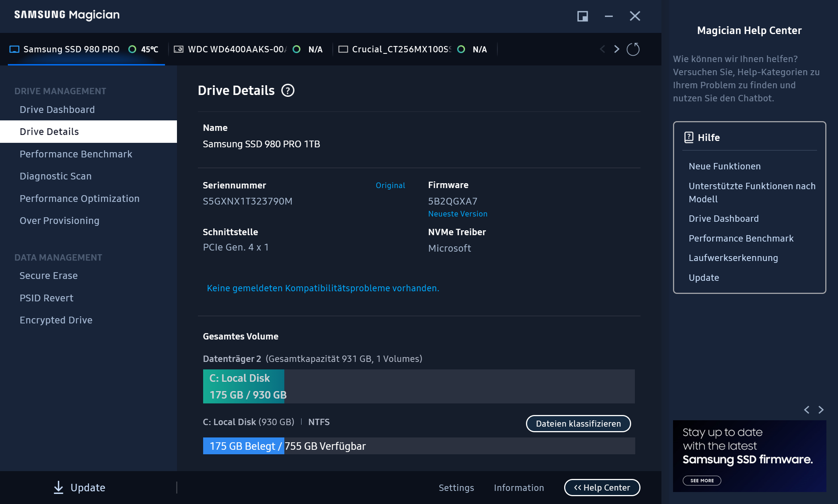Click the Drive Details help question icon
The width and height of the screenshot is (838, 504).
288,90
